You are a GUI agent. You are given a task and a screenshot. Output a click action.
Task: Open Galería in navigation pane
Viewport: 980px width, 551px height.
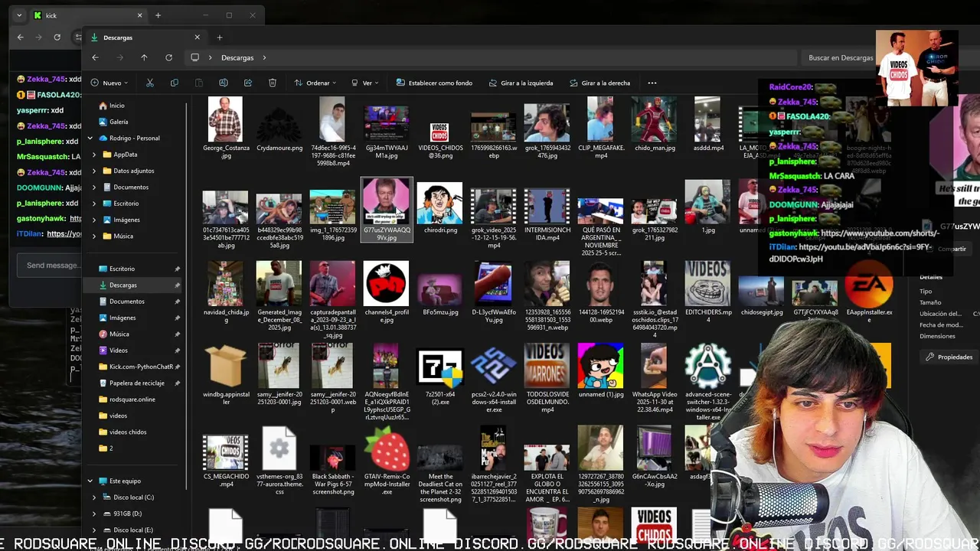point(119,122)
